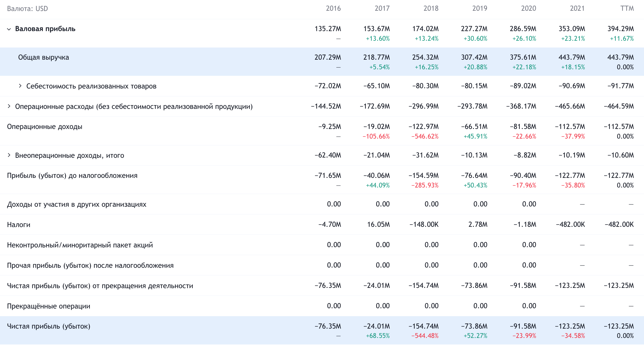Expand Внеоперационные доходы, итого row
The height and width of the screenshot is (345, 644).
click(x=9, y=155)
